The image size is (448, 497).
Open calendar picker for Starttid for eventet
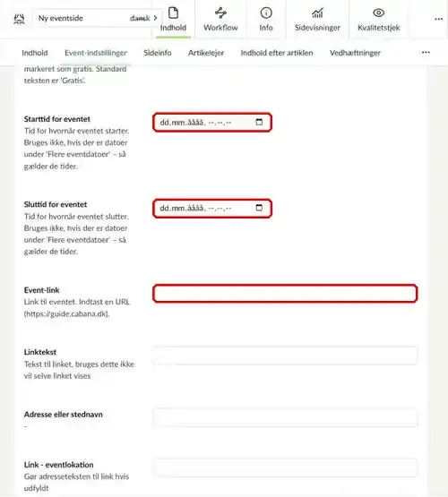point(259,122)
